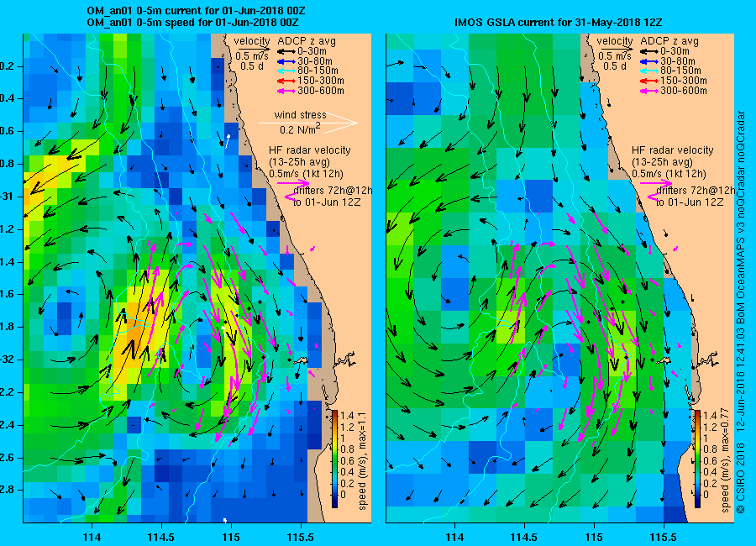Screen dimensions: 756x546
Task: Click the right map's speed color bar
Action: click(x=697, y=459)
